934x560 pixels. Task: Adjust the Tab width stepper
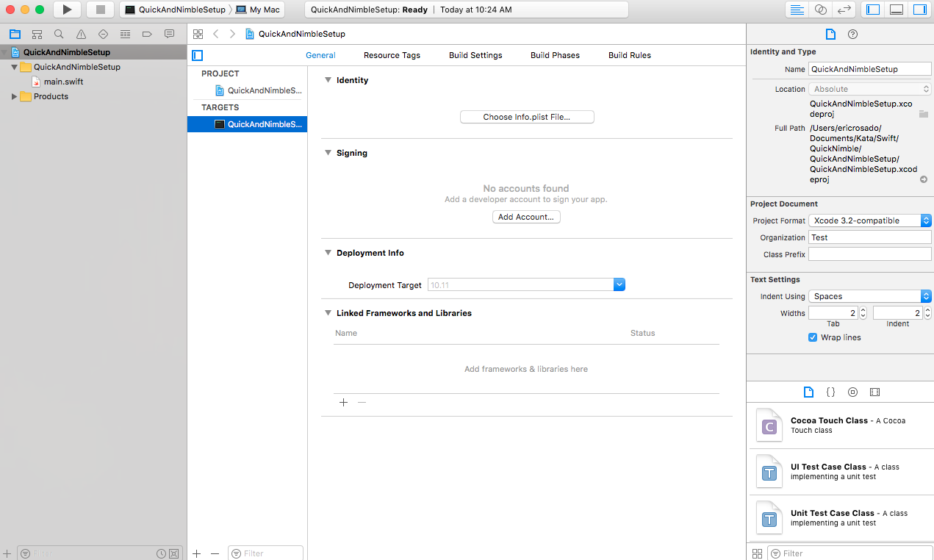pyautogui.click(x=863, y=313)
